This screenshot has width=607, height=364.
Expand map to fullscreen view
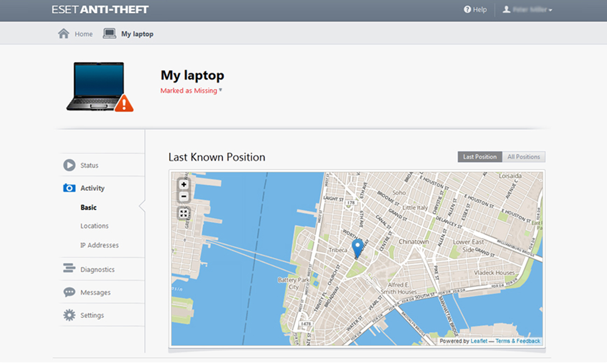coord(184,213)
